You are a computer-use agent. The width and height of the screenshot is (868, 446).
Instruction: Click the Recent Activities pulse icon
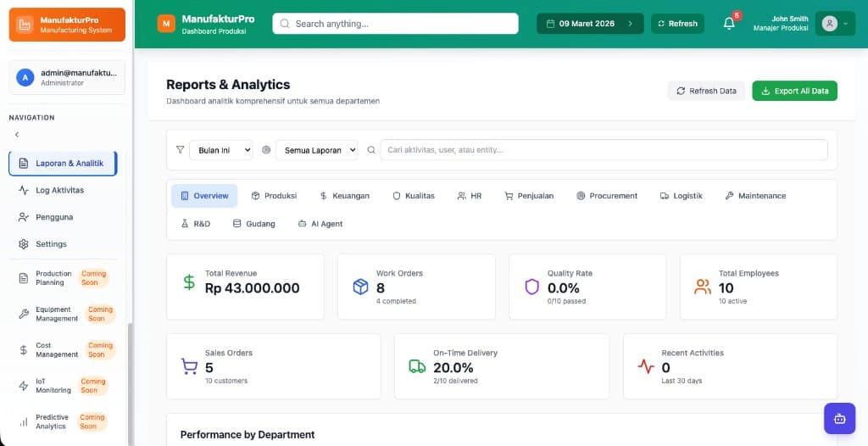coord(646,366)
